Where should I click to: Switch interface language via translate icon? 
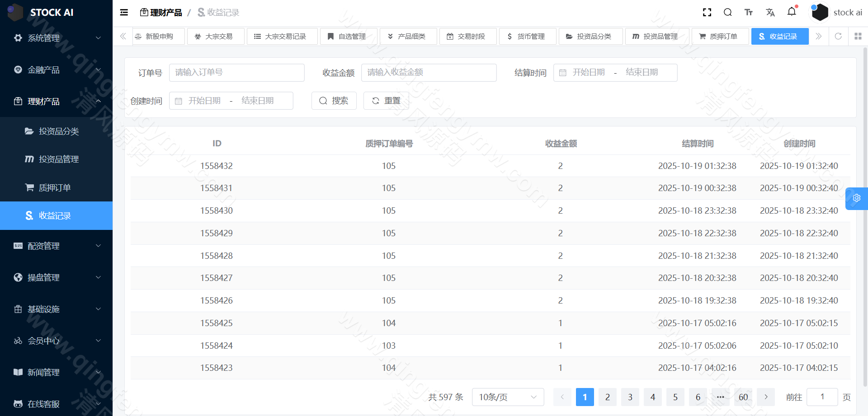click(x=770, y=12)
